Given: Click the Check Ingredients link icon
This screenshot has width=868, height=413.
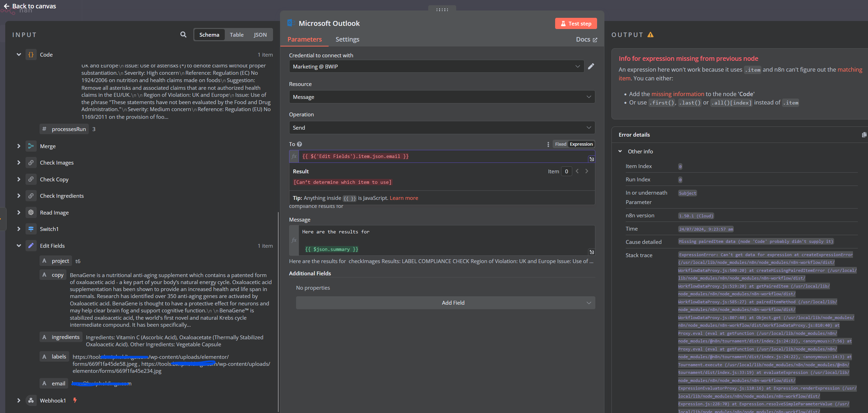Looking at the screenshot, I should coord(31,196).
